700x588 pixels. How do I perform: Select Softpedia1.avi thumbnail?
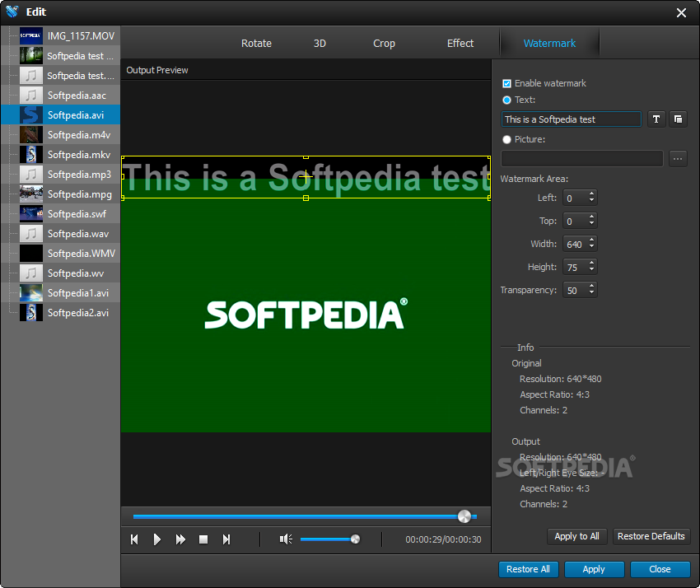(x=31, y=293)
